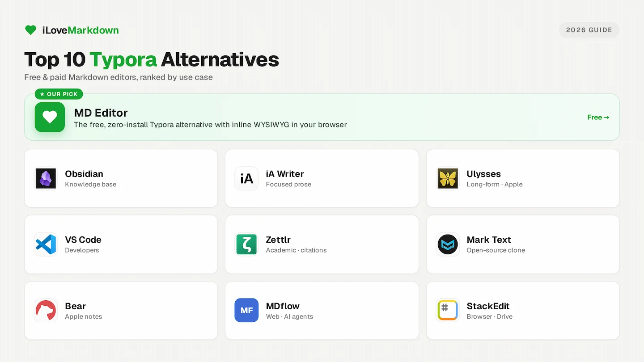This screenshot has height=362, width=644.
Task: Select the Developers subtitle
Action: (82, 250)
